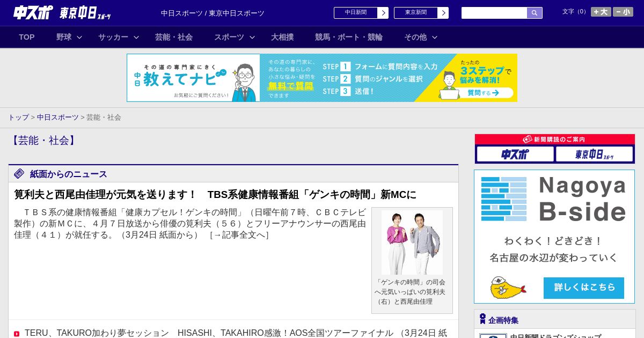Expand the サッカー dropdown chevron
Image resolution: width=644 pixels, height=338 pixels.
pos(136,37)
